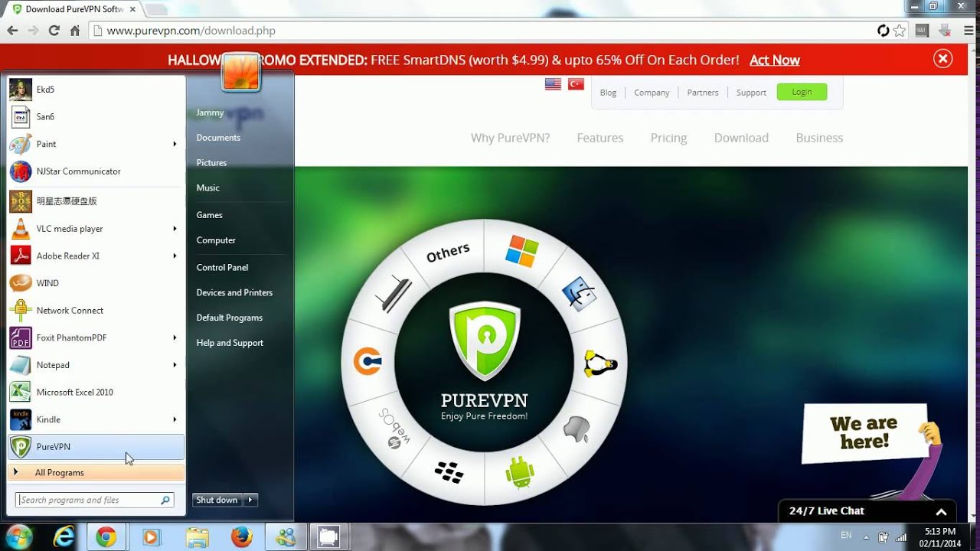Open Download navigation item
This screenshot has width=980, height=551.
click(x=741, y=138)
